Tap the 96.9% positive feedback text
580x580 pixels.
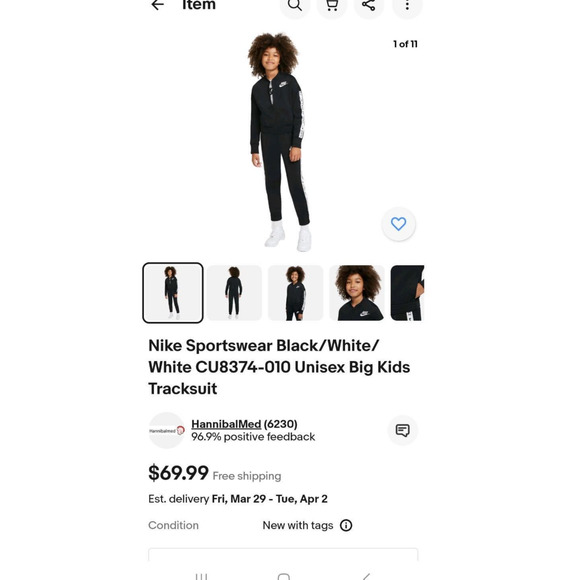click(x=253, y=437)
